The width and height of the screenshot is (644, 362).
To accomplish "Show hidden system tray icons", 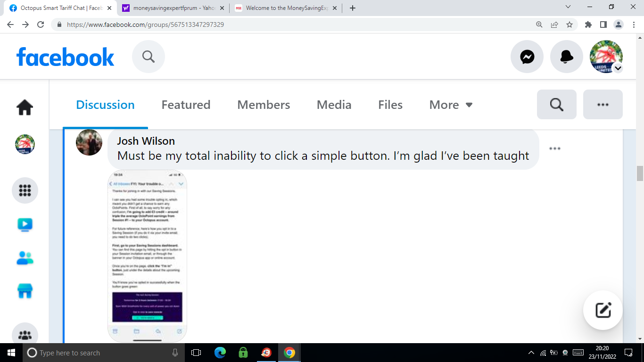I will 531,353.
